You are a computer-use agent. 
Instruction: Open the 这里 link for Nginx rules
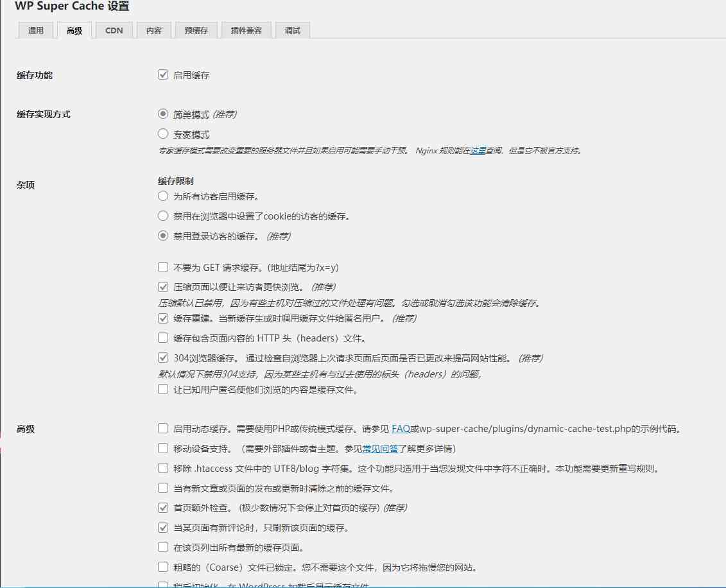point(478,150)
